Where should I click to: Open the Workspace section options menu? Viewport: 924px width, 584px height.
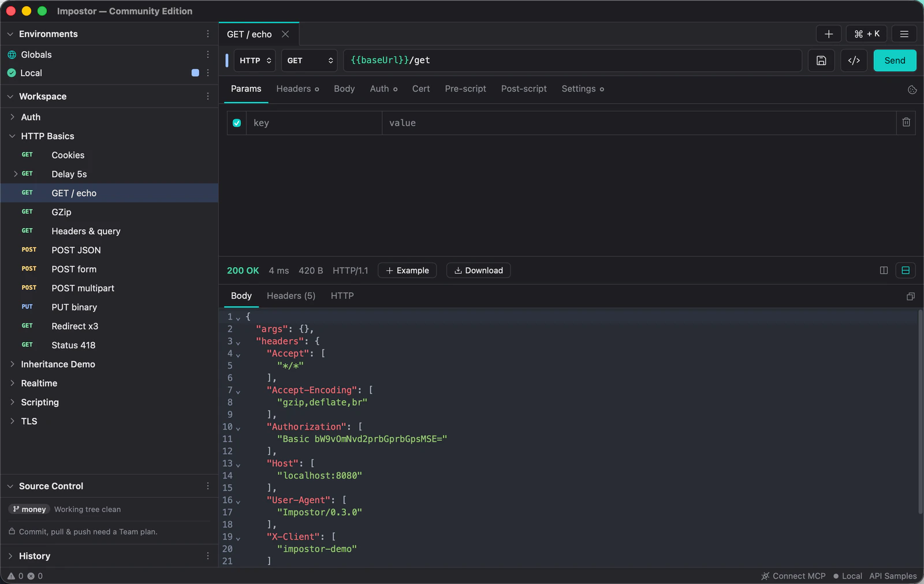tap(208, 96)
